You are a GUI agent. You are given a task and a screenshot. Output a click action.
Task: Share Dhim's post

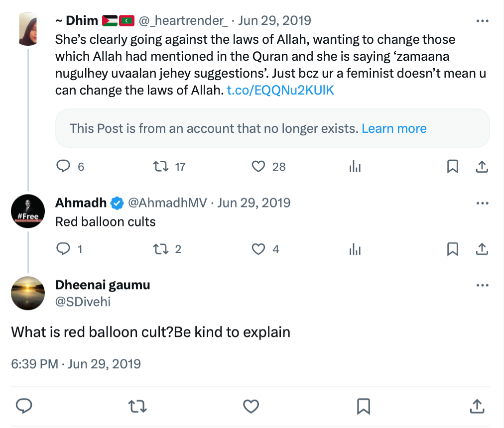482,167
